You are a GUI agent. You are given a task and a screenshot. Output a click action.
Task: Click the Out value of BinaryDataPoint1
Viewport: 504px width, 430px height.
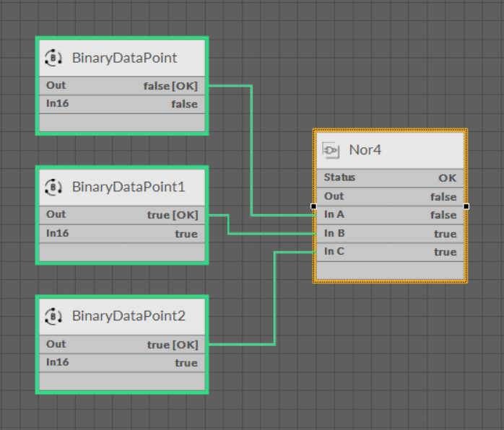[172, 215]
